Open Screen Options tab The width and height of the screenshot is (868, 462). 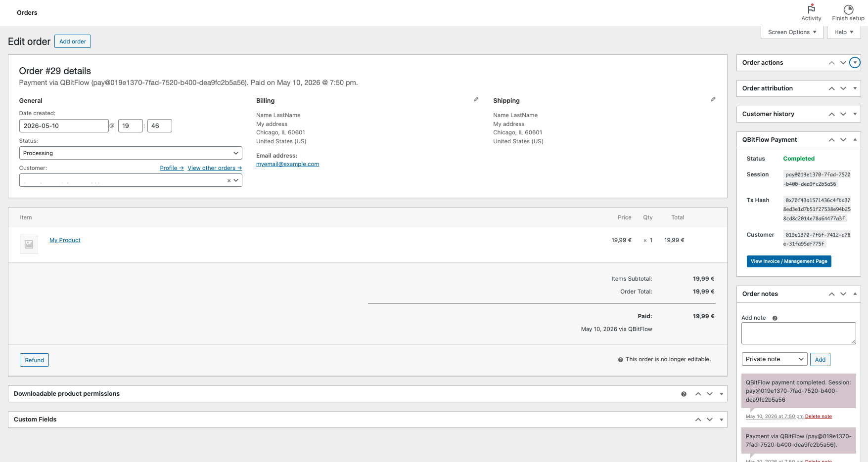click(792, 32)
